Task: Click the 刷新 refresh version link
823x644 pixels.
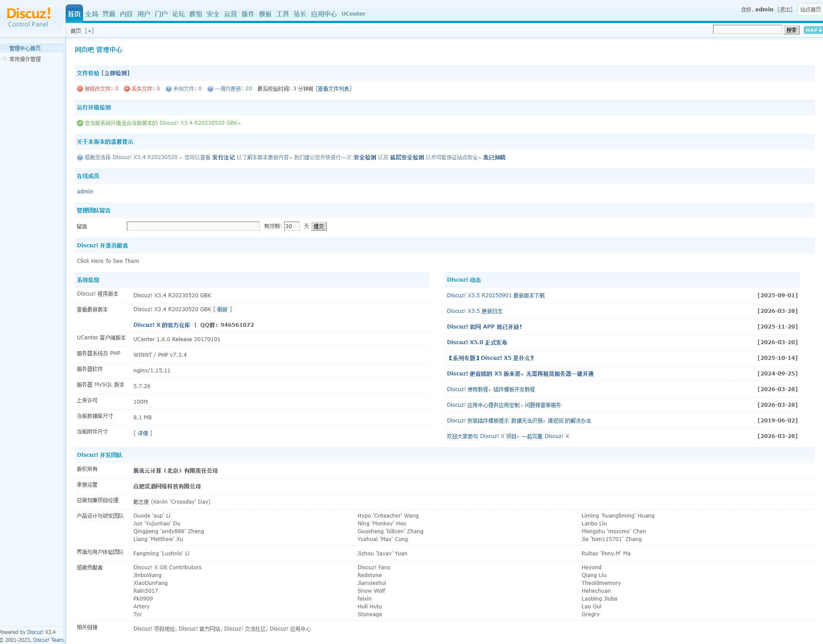Action: click(x=222, y=309)
